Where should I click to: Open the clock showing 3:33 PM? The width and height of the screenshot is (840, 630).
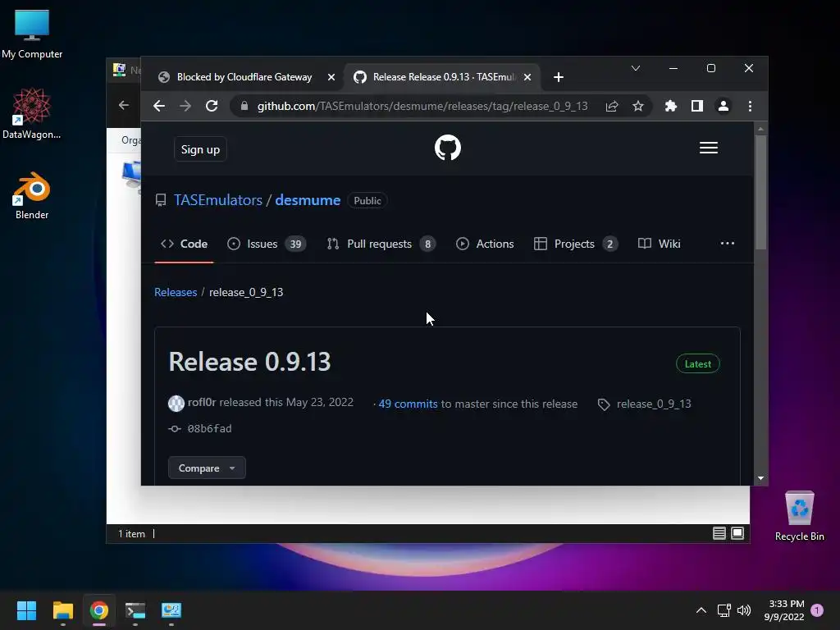[784, 610]
